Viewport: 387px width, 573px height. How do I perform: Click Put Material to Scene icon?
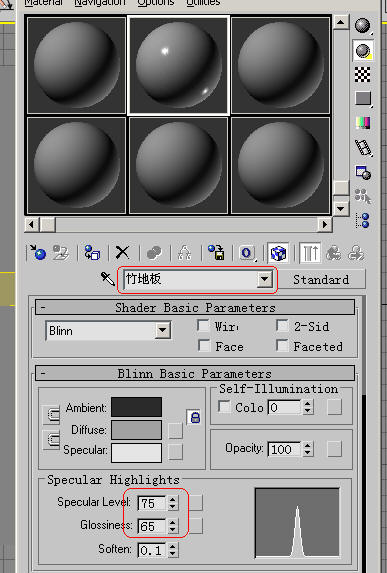(60, 253)
